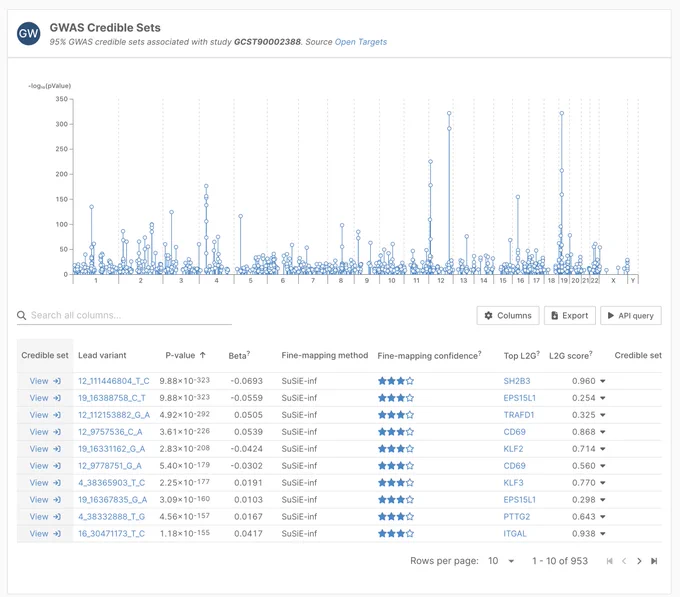This screenshot has height=597, width=680.
Task: Expand L2G score 0.938 dropdown arrow
Action: [602, 533]
